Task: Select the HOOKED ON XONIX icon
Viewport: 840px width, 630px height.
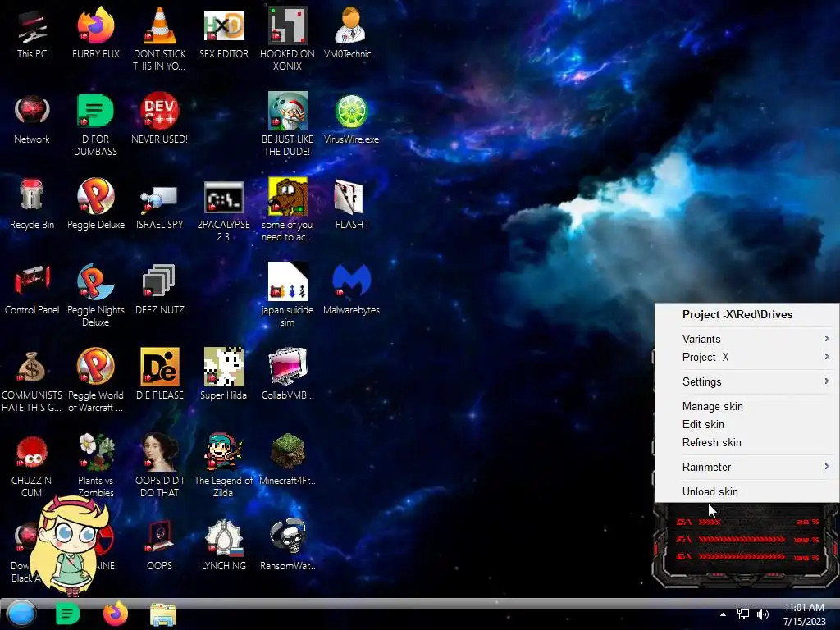Action: coord(287,39)
